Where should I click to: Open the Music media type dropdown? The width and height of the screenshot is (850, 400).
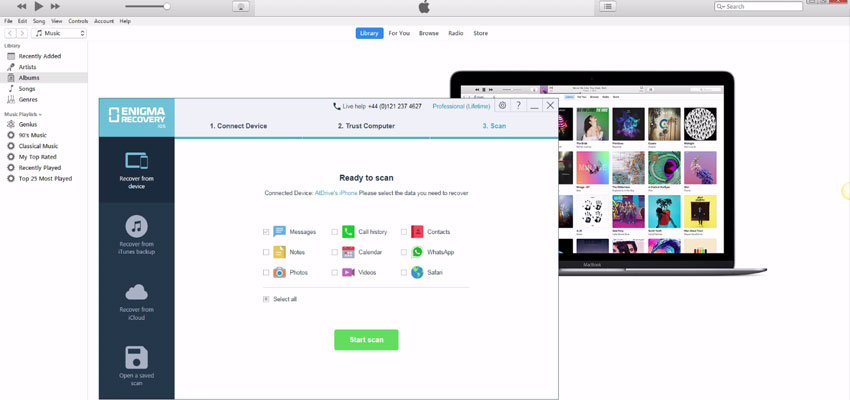click(59, 33)
